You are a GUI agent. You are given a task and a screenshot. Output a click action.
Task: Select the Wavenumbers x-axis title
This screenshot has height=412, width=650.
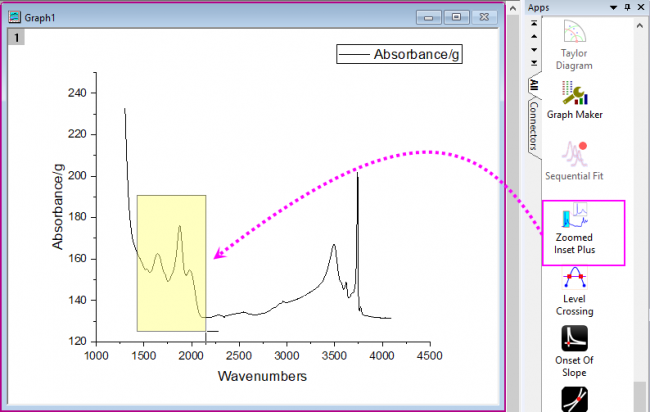[x=262, y=376]
